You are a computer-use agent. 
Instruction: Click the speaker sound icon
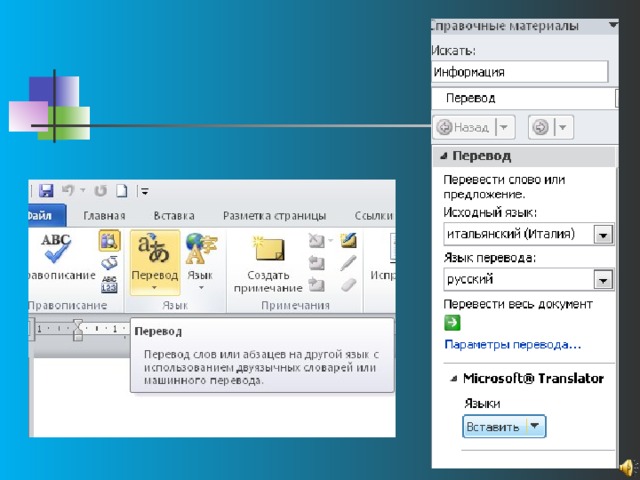pyautogui.click(x=628, y=468)
